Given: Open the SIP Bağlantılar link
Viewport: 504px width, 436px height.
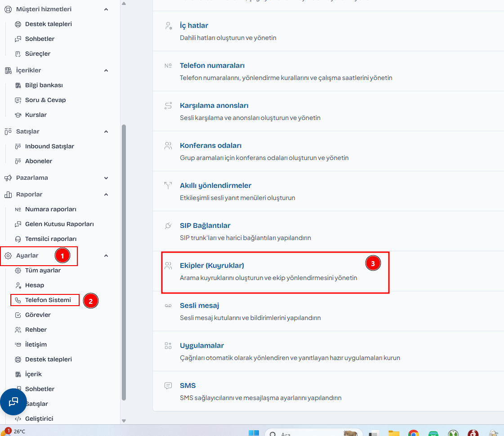Looking at the screenshot, I should click(205, 226).
